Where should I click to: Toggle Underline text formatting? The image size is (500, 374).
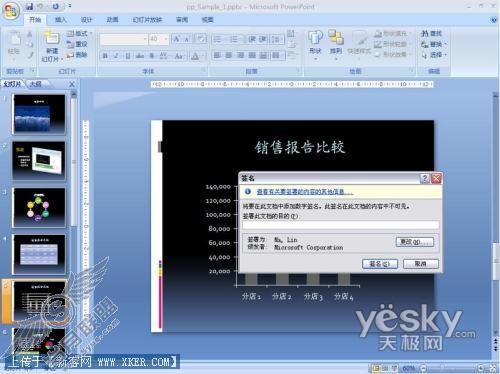pyautogui.click(x=128, y=56)
